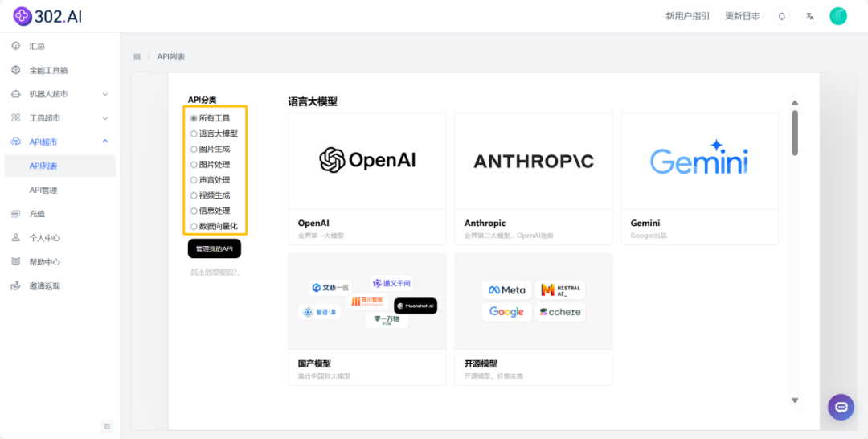Open the user avatar menu
868x439 pixels.
tap(838, 16)
